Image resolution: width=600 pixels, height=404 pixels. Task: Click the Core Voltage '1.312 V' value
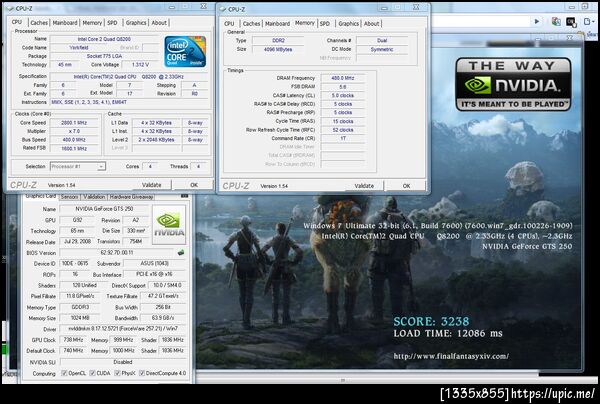click(x=140, y=65)
